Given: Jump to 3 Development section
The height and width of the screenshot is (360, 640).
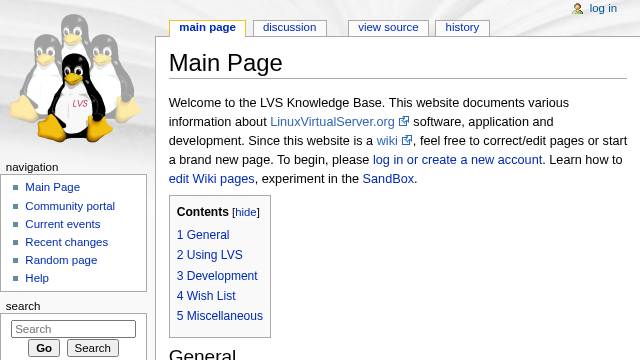Looking at the screenshot, I should pos(217,276).
